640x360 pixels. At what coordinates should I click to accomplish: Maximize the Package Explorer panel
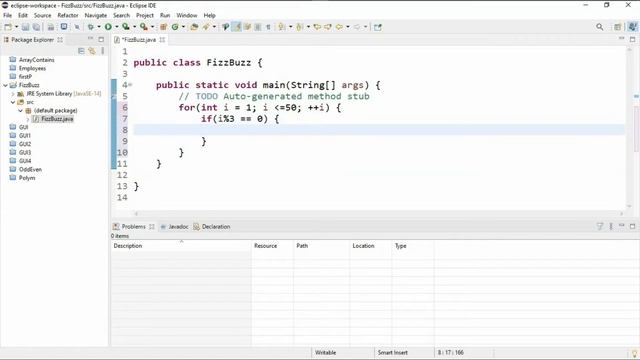[101, 40]
